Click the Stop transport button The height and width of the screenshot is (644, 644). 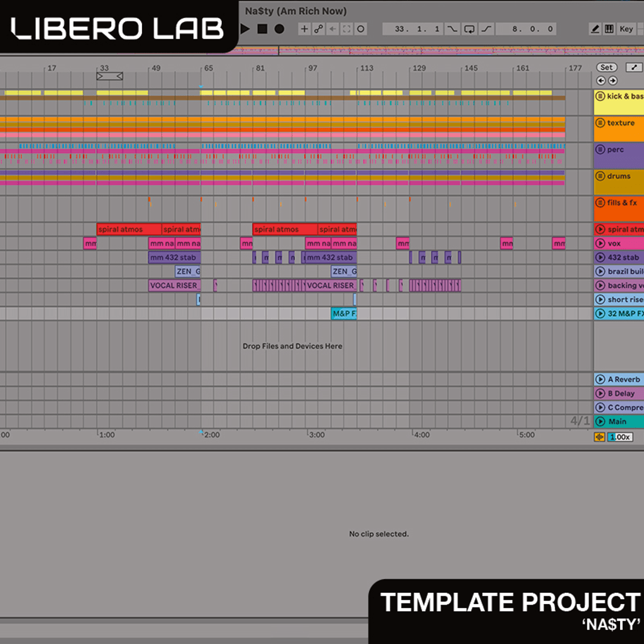pyautogui.click(x=262, y=29)
